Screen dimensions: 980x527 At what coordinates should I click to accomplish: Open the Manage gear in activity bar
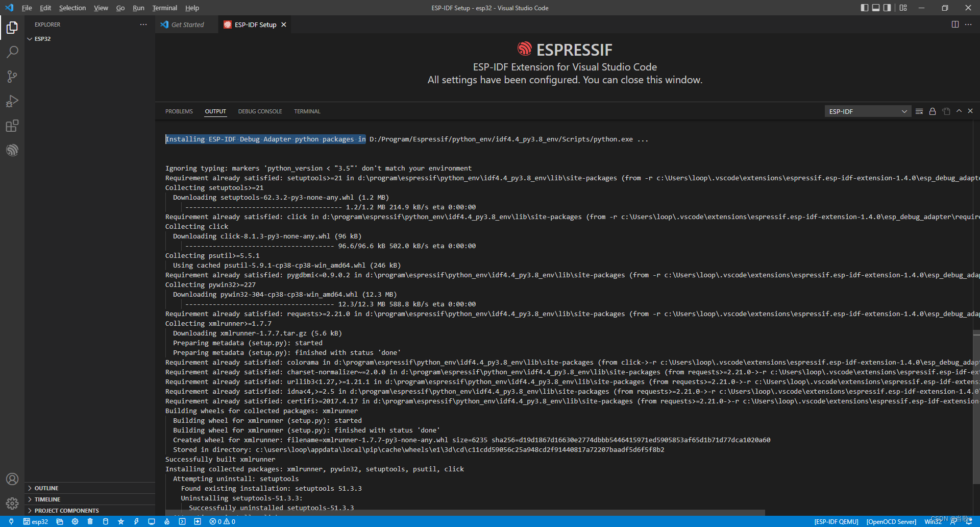(12, 504)
